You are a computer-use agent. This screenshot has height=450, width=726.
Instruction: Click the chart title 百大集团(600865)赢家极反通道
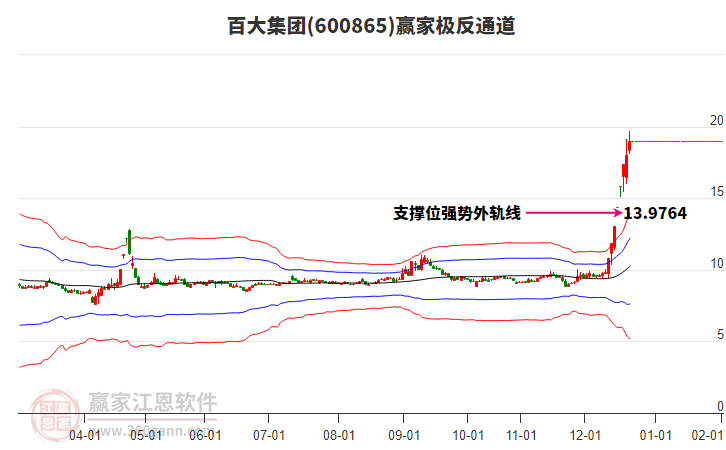pyautogui.click(x=371, y=26)
